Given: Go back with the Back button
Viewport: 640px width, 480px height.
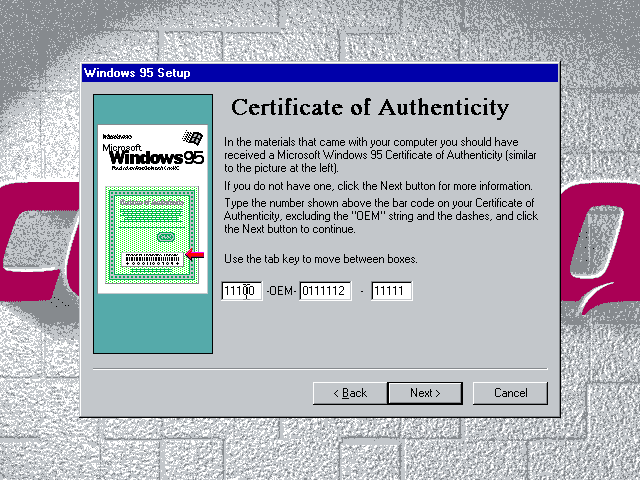Looking at the screenshot, I should [350, 393].
